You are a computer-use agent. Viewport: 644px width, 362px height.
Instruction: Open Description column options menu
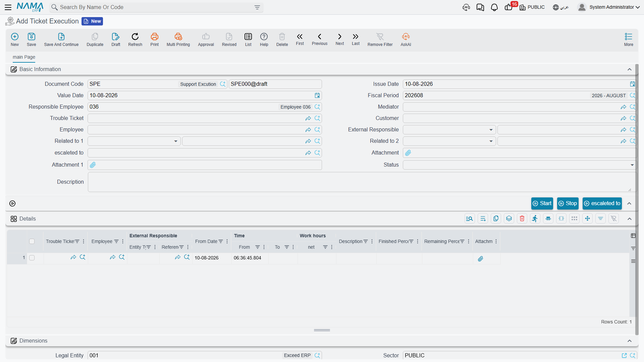[372, 241]
